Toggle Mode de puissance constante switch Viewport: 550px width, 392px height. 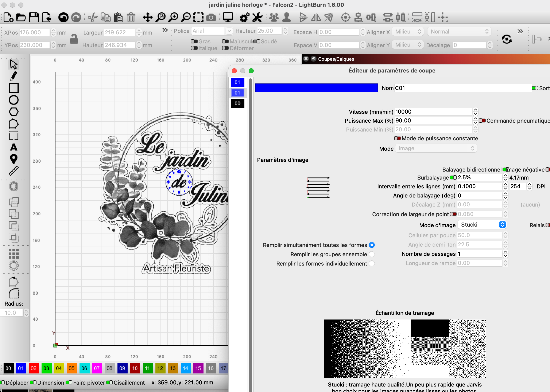pos(397,138)
